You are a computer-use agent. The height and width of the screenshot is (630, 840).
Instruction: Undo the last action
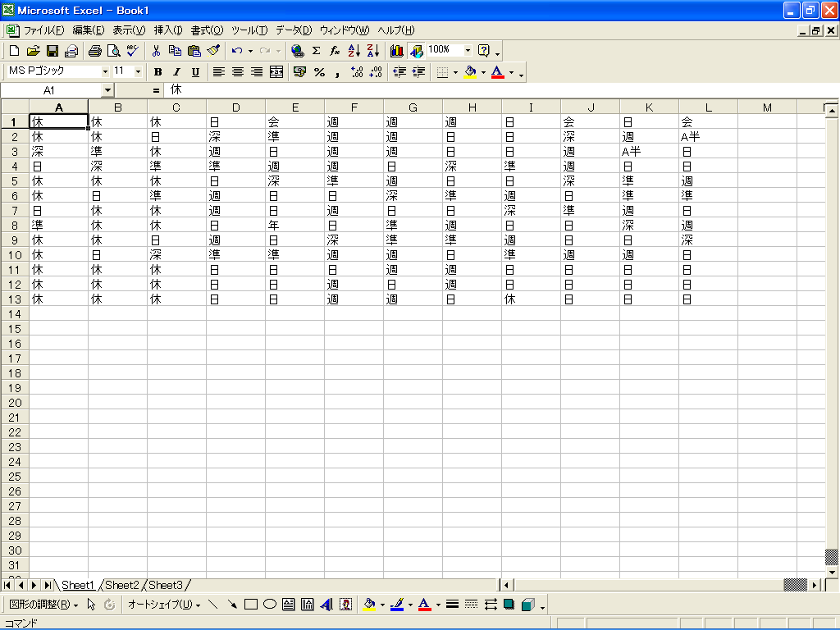[237, 51]
